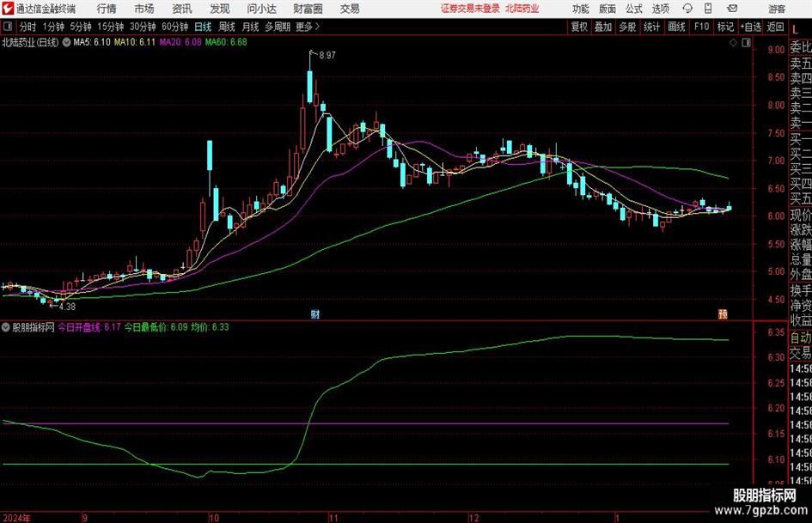
Task: Open the 功能 menu
Action: (581, 9)
